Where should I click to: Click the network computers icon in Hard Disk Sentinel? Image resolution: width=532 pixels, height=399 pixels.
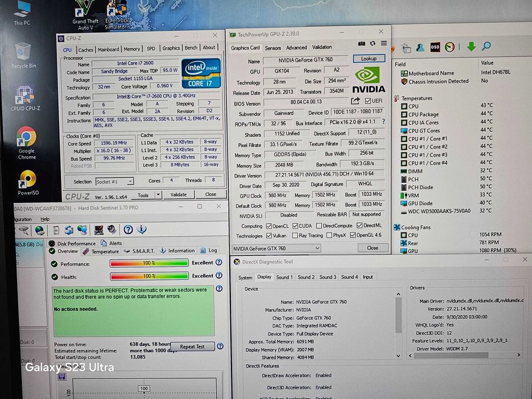tap(83, 230)
